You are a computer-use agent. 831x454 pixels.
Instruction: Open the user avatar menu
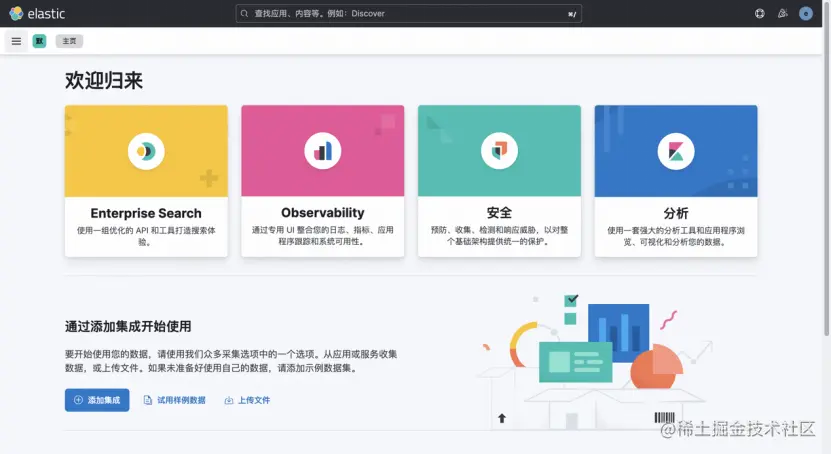pos(806,14)
